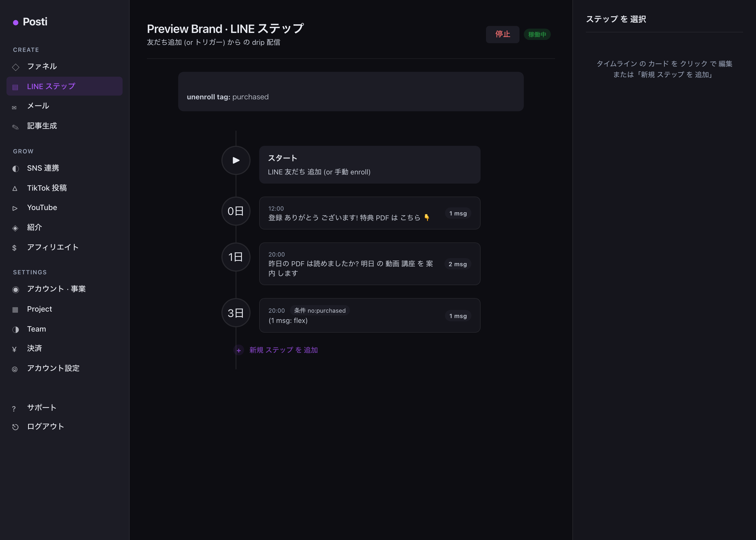756x540 pixels.
Task: Open the メール menu item
Action: 65,106
